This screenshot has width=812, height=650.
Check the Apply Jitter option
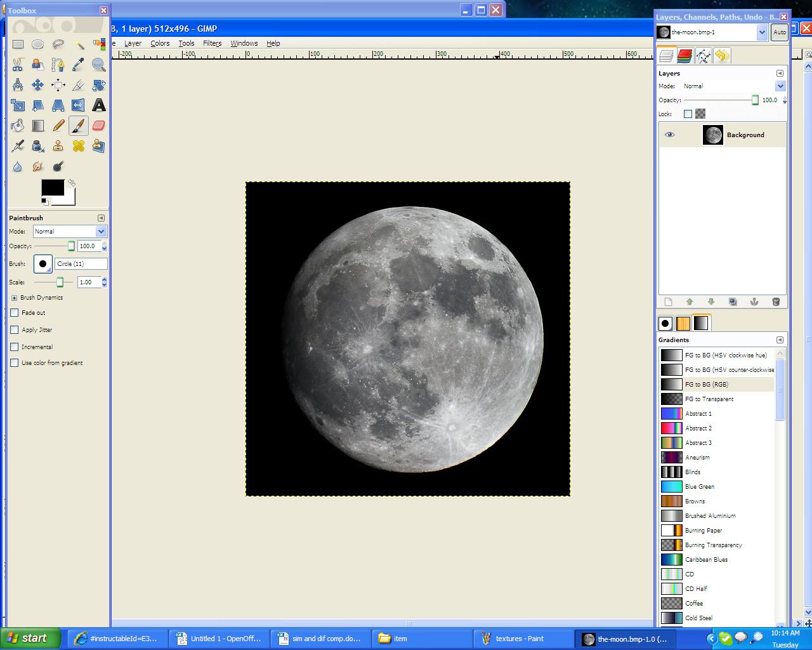pos(15,329)
